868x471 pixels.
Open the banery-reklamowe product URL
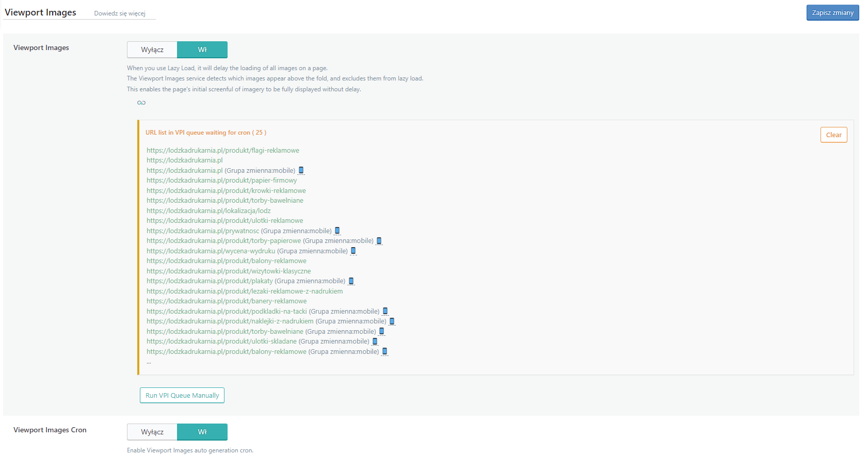(227, 301)
